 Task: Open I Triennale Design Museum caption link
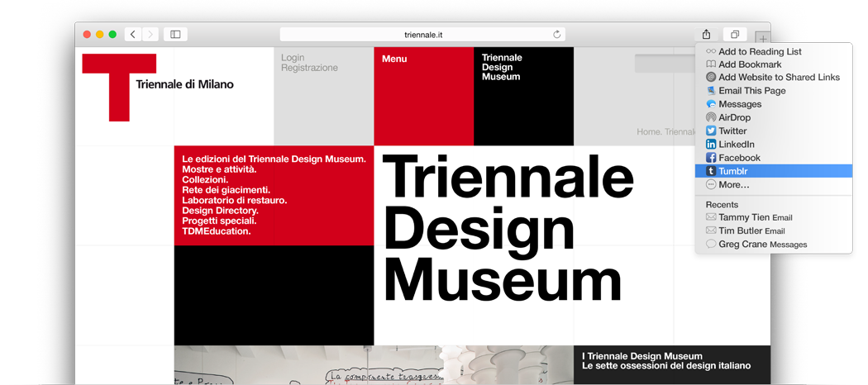click(666, 361)
